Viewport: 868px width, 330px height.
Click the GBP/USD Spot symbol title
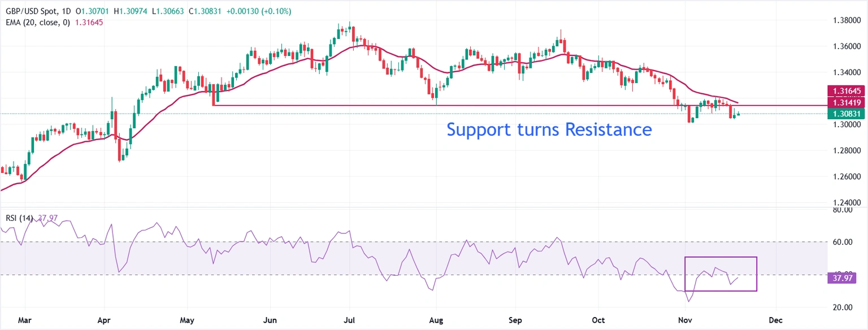[34, 11]
